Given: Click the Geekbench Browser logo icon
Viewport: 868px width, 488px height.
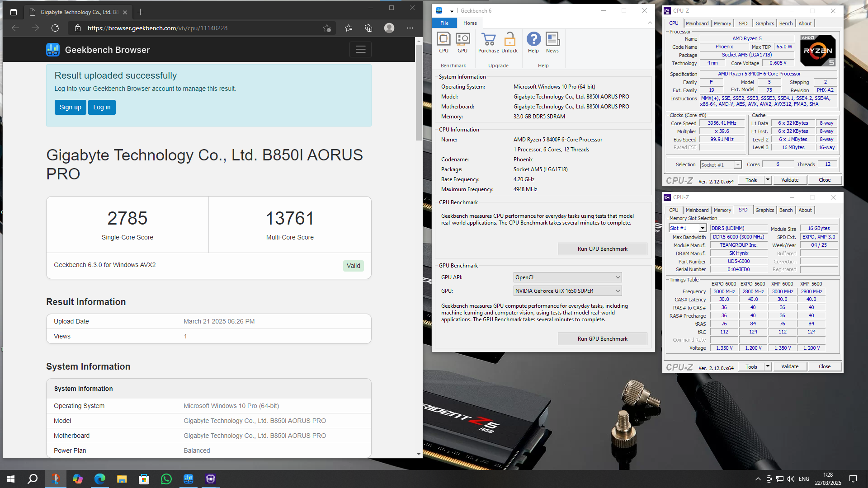Looking at the screenshot, I should [x=53, y=50].
